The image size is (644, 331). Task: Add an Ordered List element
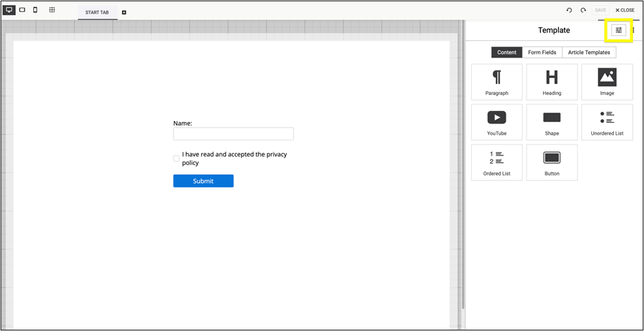click(497, 162)
